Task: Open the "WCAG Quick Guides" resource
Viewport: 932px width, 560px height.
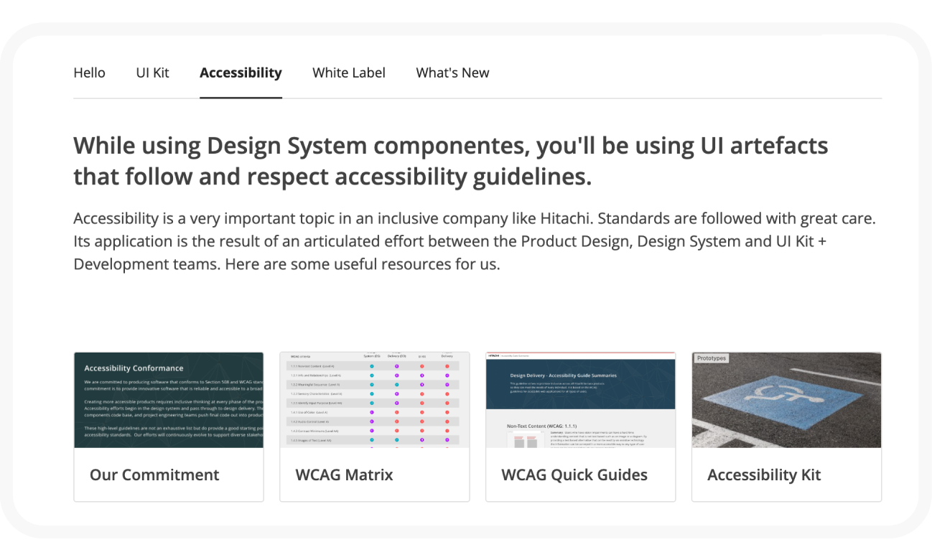Action: tap(574, 475)
